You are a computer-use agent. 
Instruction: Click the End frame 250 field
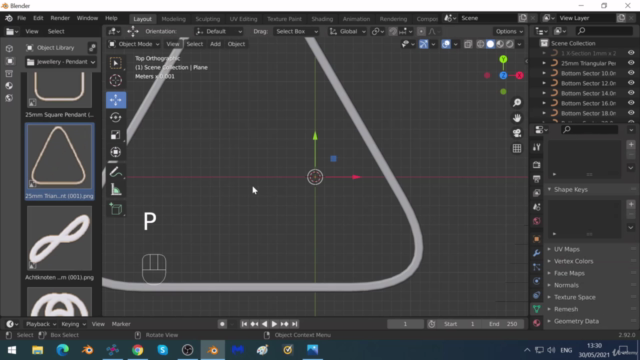tap(503, 324)
